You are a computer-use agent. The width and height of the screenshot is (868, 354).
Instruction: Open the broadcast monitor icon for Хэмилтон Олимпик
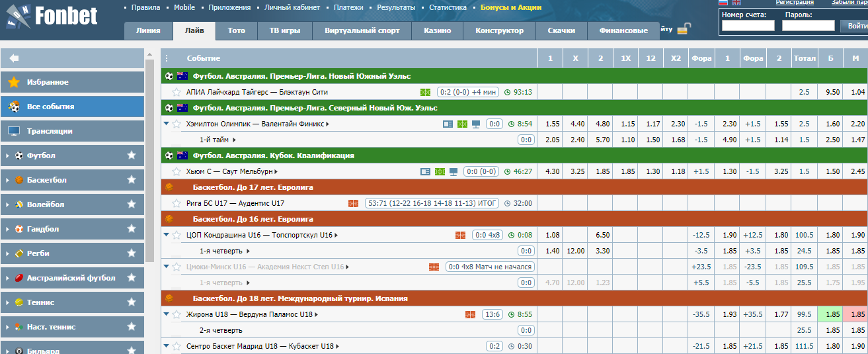476,124
